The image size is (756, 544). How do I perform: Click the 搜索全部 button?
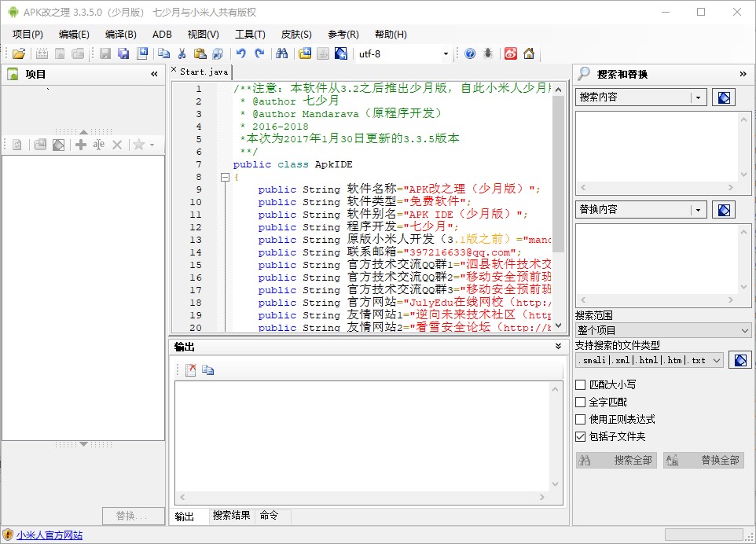click(x=616, y=460)
